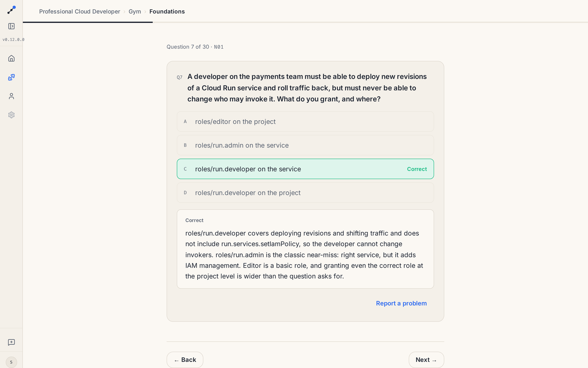Click the S user avatar

[x=11, y=362]
